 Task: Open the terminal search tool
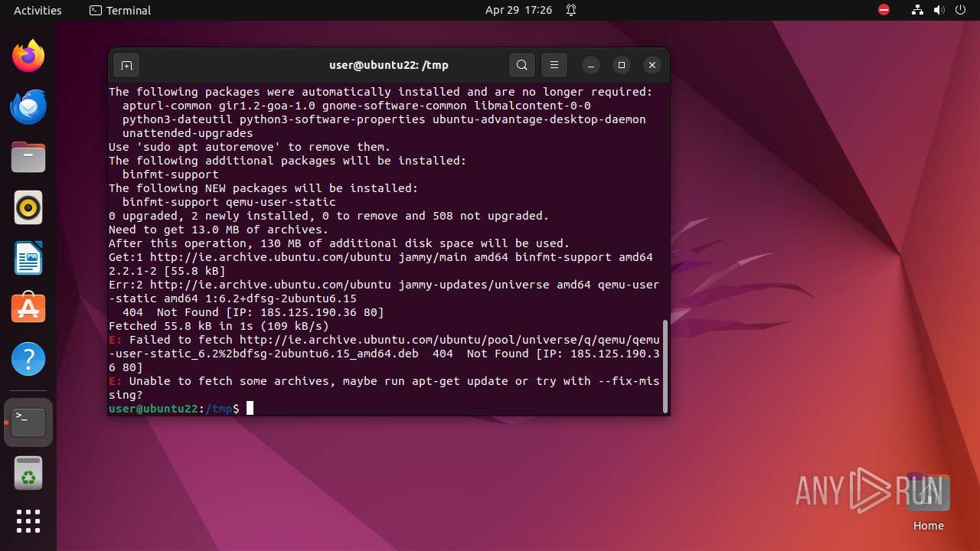(x=521, y=65)
